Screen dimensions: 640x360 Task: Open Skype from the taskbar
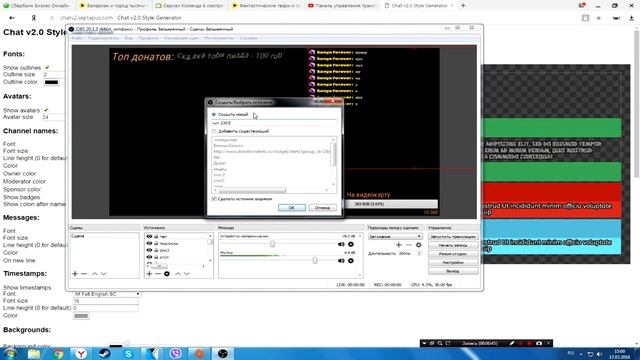coord(128,354)
